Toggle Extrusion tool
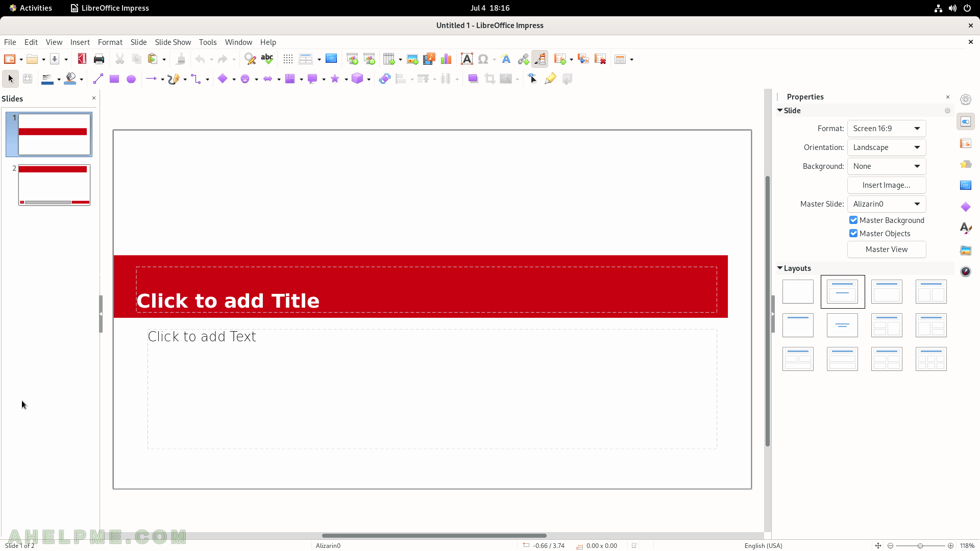This screenshot has height=551, width=980. click(x=567, y=79)
